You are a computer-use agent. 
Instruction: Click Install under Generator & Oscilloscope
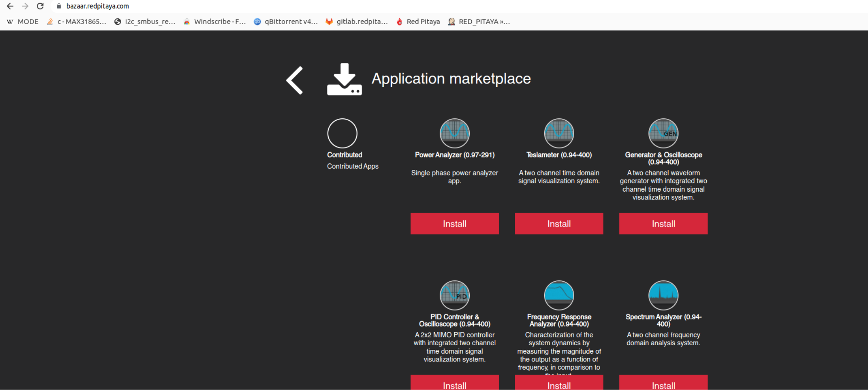(663, 224)
